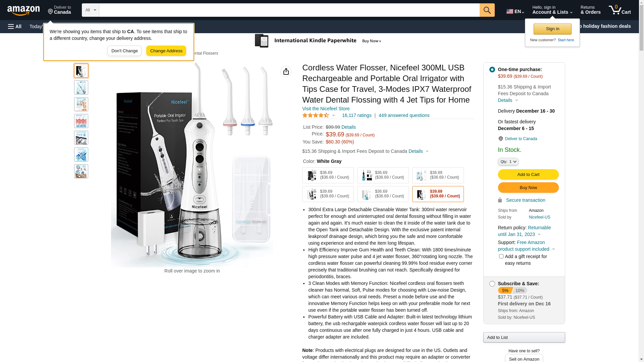
Task: Select the first $36.69 color swatch option
Action: coord(328,175)
